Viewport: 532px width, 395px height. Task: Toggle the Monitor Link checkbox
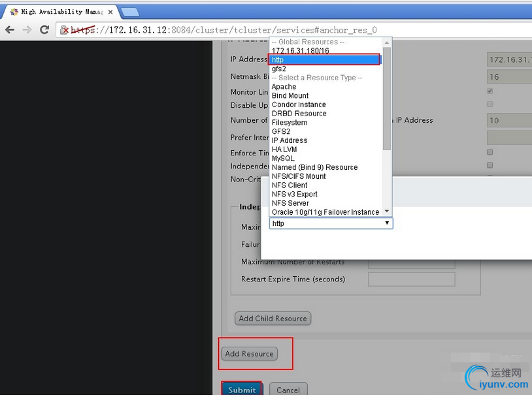490,91
